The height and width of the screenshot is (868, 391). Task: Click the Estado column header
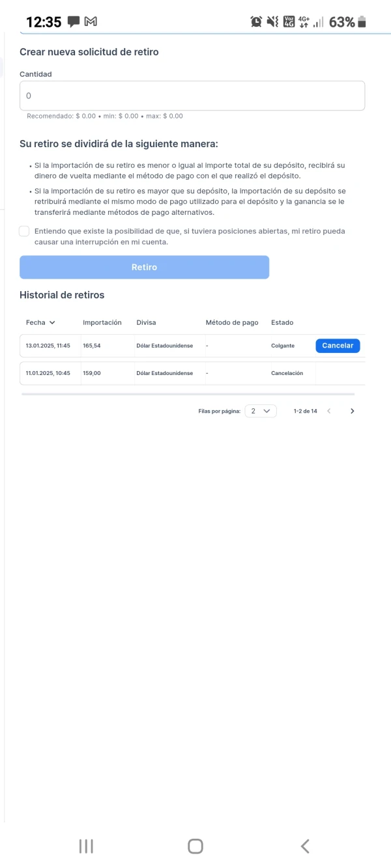point(282,322)
